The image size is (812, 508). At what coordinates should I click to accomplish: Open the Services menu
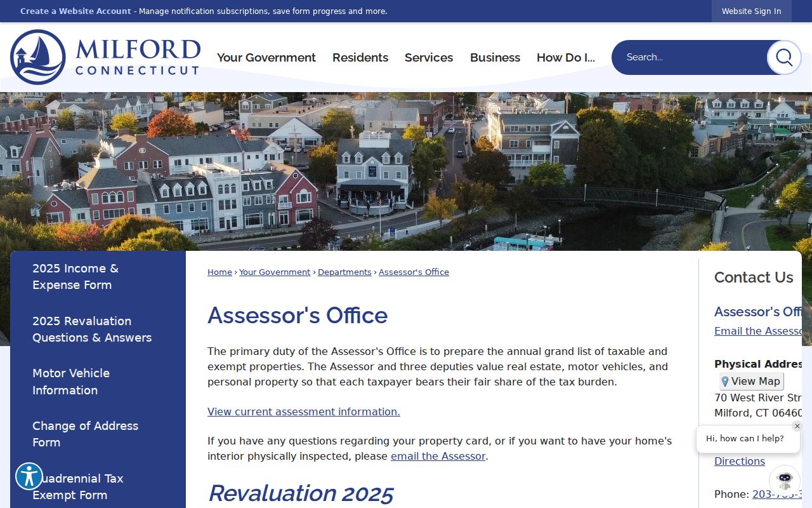(x=429, y=57)
